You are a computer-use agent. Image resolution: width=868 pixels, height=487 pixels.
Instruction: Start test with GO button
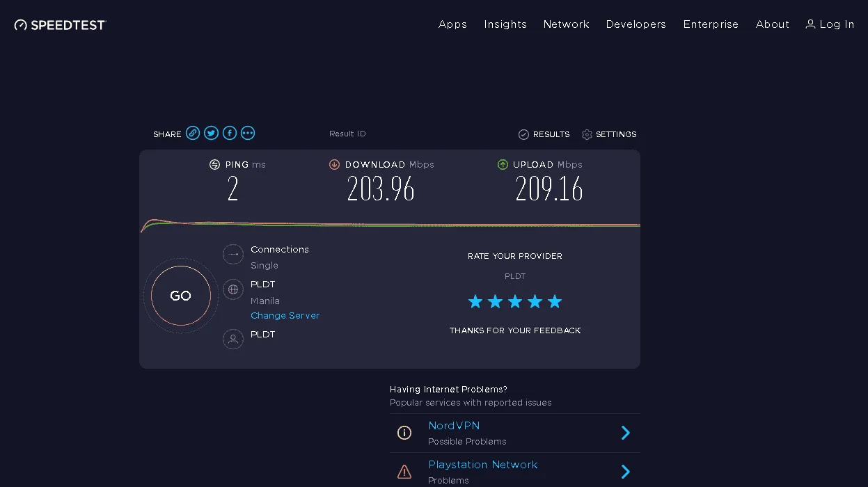pyautogui.click(x=181, y=296)
